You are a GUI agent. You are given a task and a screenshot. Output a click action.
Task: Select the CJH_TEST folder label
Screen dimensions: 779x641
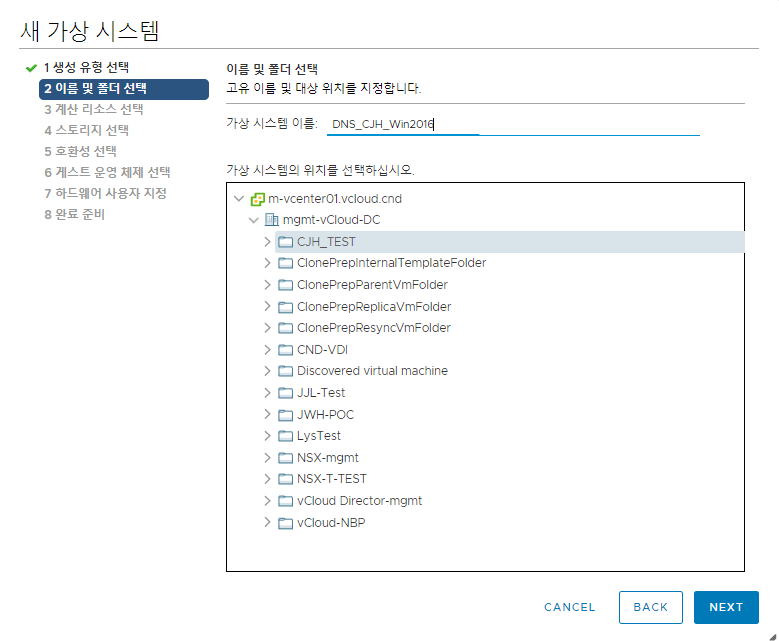click(326, 242)
